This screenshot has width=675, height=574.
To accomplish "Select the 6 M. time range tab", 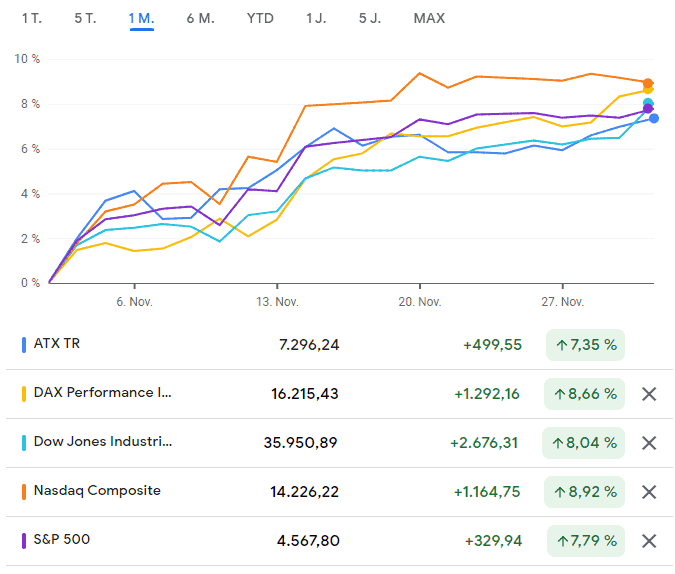I will (201, 19).
